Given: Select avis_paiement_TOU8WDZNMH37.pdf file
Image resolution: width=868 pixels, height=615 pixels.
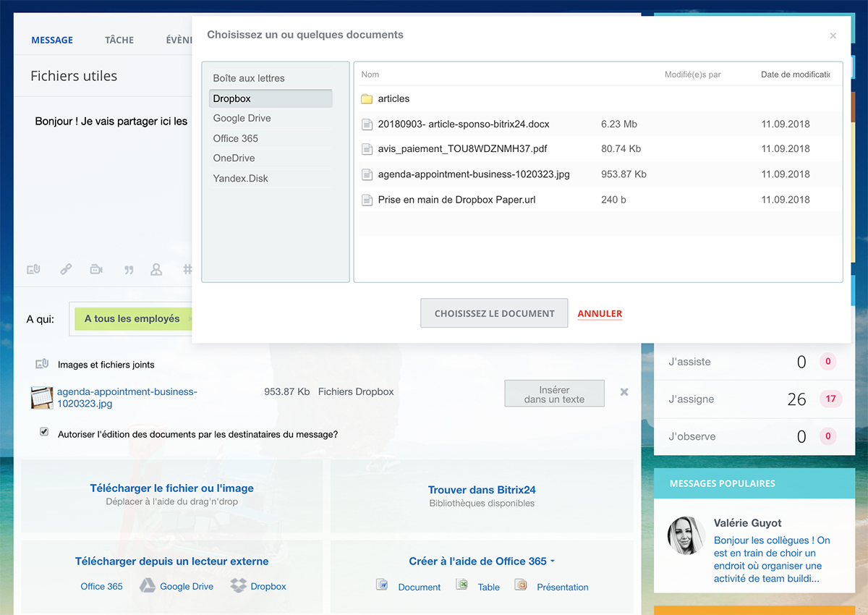Looking at the screenshot, I should 462,149.
